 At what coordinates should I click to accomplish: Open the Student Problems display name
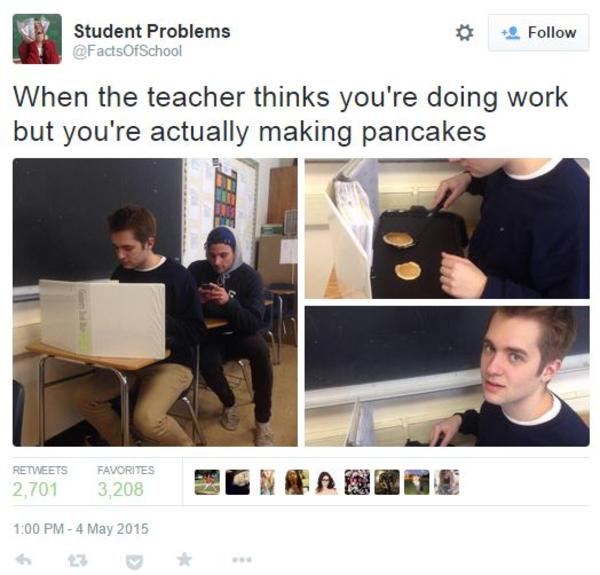(x=152, y=31)
